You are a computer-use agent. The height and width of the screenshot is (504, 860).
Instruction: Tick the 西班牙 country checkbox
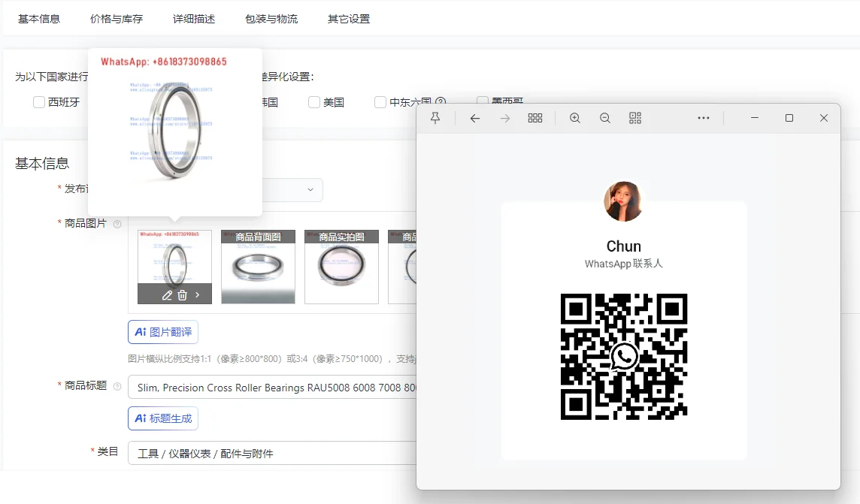39,102
